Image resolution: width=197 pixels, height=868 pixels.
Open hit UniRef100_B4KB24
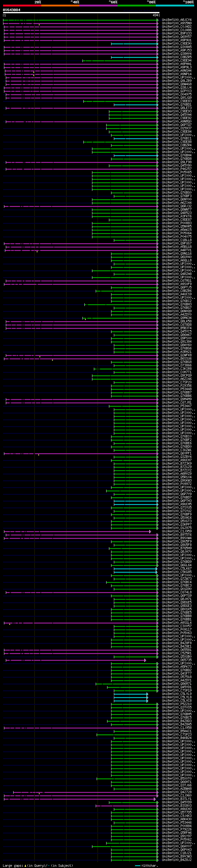pos(177,738)
